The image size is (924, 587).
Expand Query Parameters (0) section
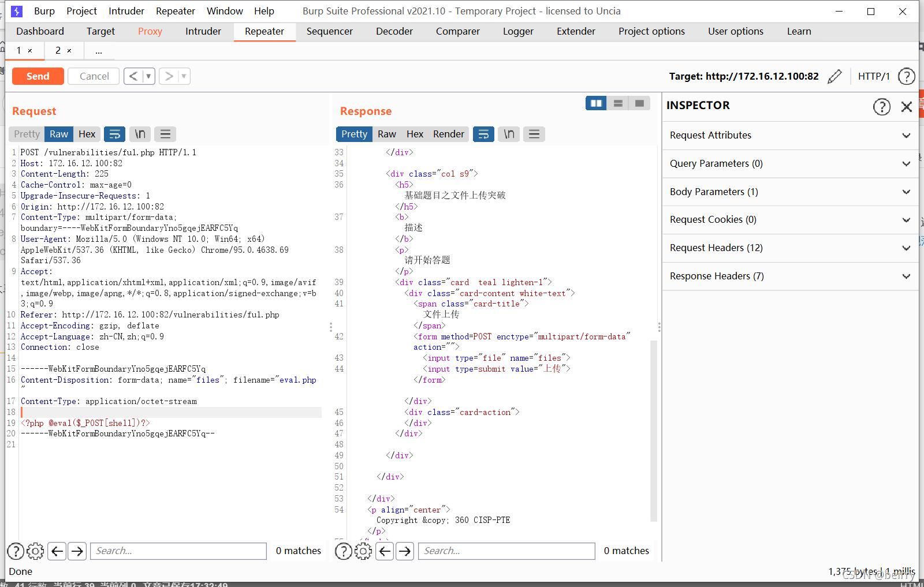[790, 163]
